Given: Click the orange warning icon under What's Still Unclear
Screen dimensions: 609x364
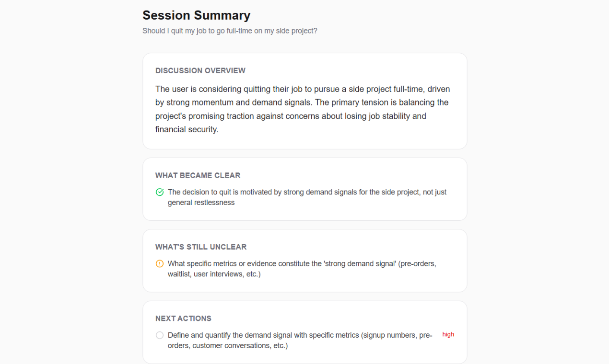Looking at the screenshot, I should [x=159, y=263].
